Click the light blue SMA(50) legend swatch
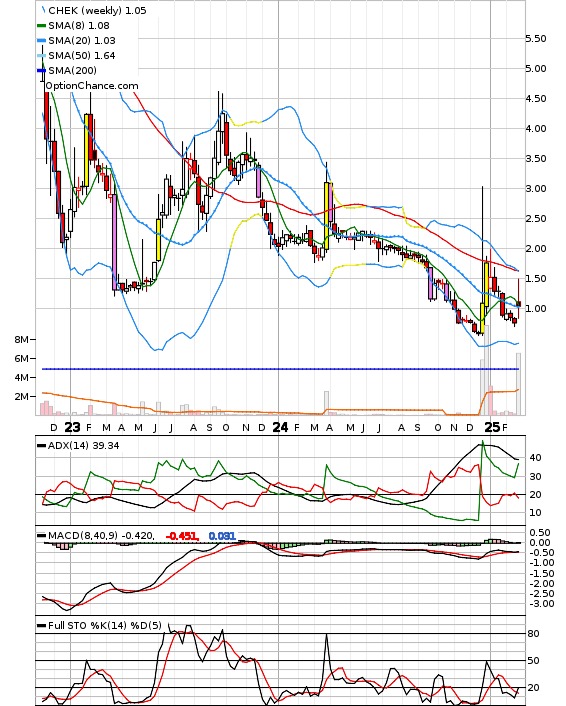566x706 pixels. (41, 56)
